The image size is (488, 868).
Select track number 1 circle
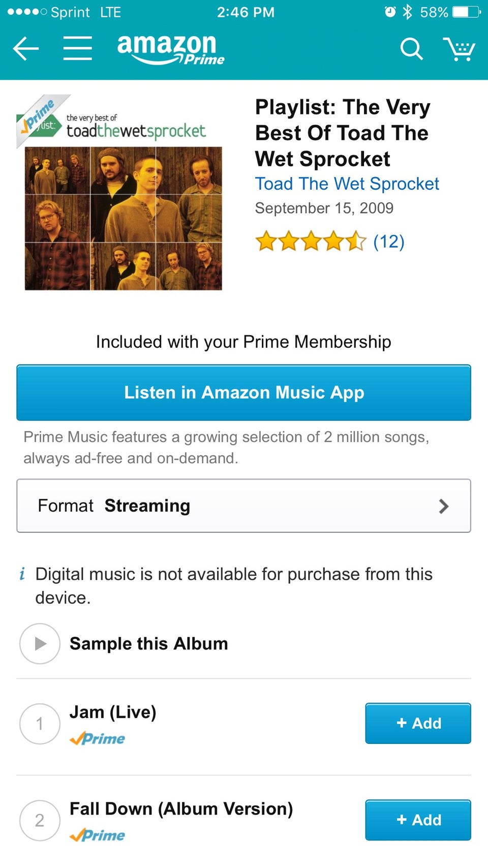40,724
